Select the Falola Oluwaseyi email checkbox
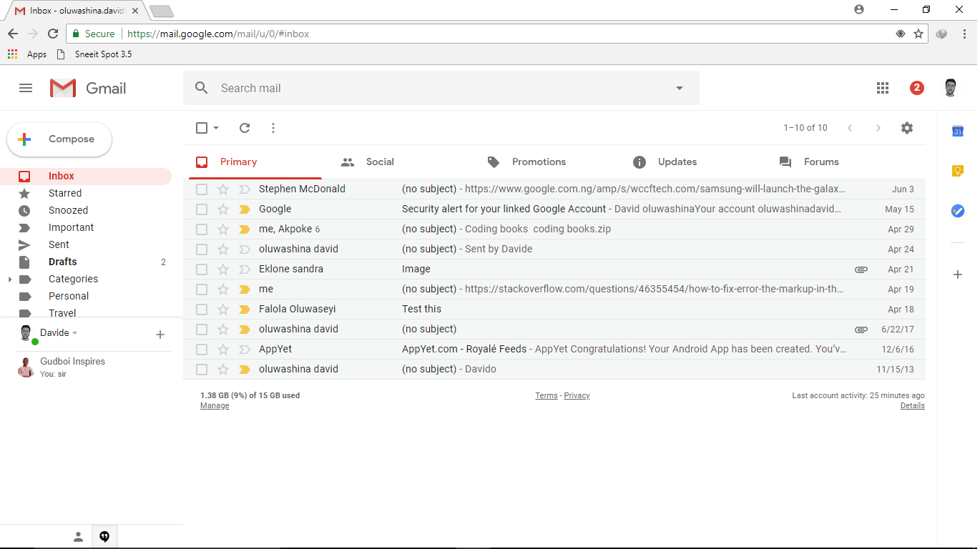980x549 pixels. (202, 310)
